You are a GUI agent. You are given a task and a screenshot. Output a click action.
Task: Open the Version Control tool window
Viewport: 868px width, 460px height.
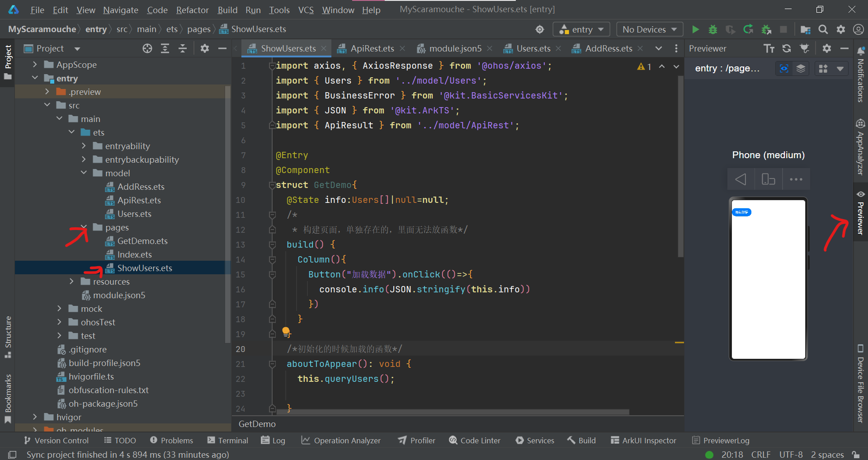pyautogui.click(x=56, y=441)
